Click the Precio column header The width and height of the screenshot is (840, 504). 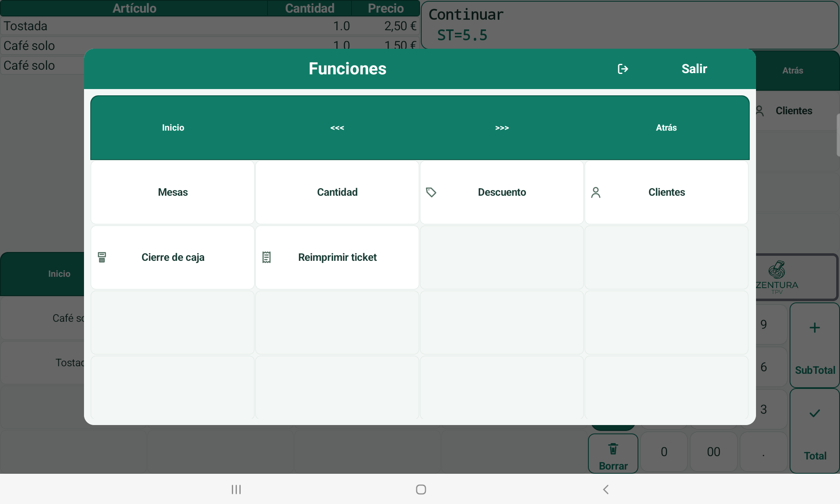click(x=386, y=8)
